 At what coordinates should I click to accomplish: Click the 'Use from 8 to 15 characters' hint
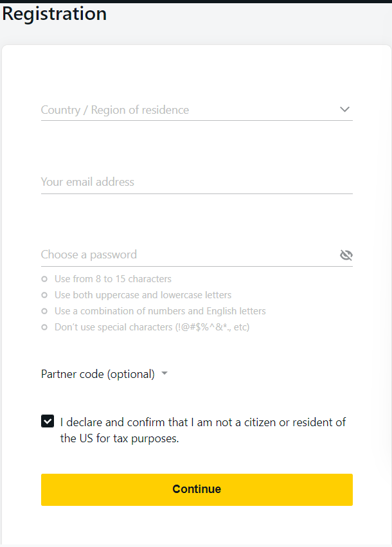(x=113, y=279)
